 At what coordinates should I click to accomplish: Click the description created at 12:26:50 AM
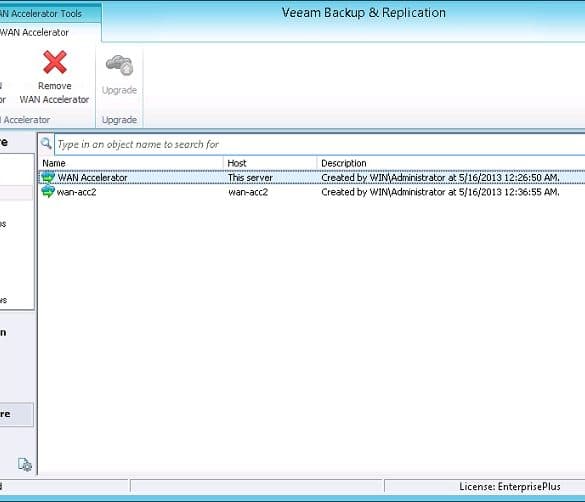(440, 178)
